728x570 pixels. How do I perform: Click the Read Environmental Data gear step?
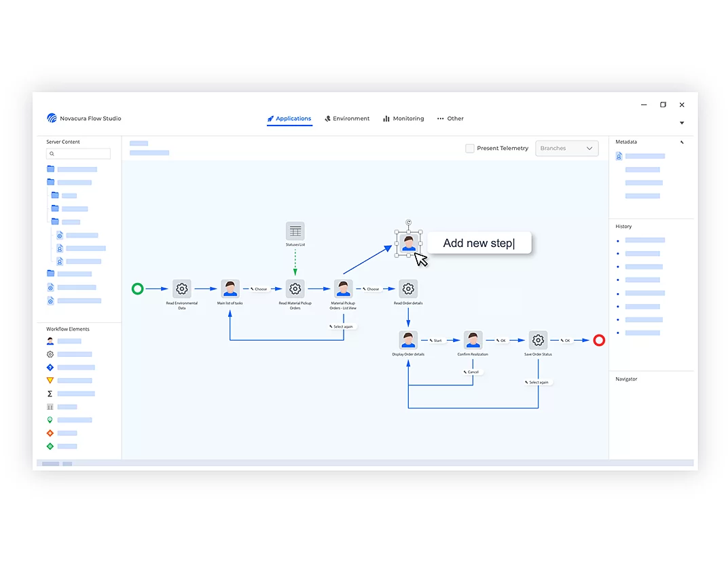point(181,288)
